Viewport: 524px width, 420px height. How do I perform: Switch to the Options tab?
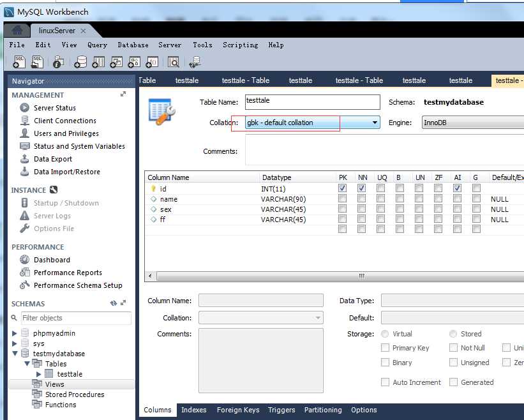364,410
